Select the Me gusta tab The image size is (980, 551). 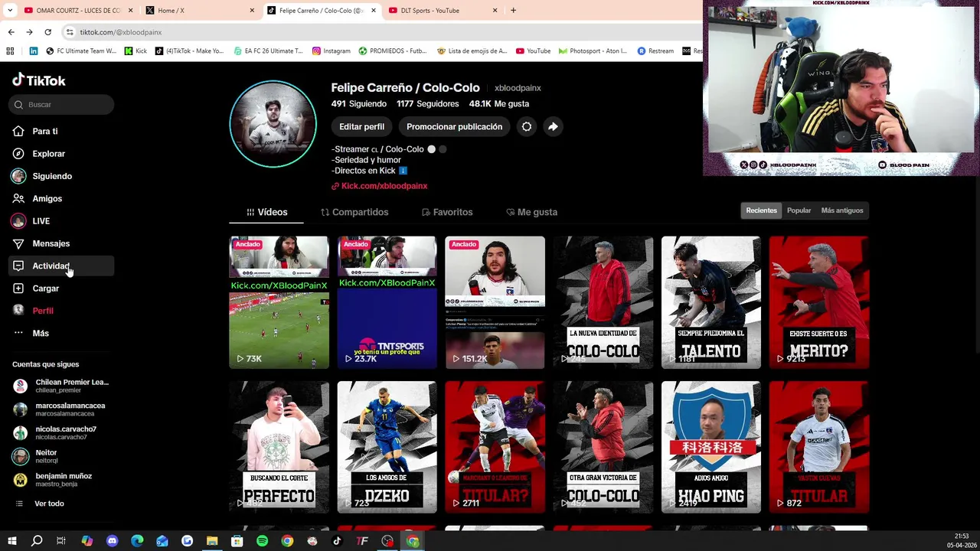point(531,212)
